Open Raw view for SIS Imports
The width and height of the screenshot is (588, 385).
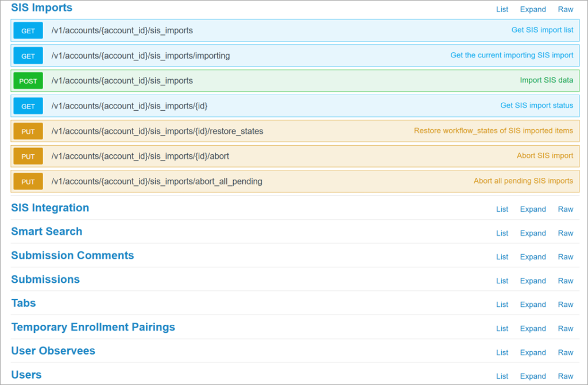pyautogui.click(x=566, y=9)
